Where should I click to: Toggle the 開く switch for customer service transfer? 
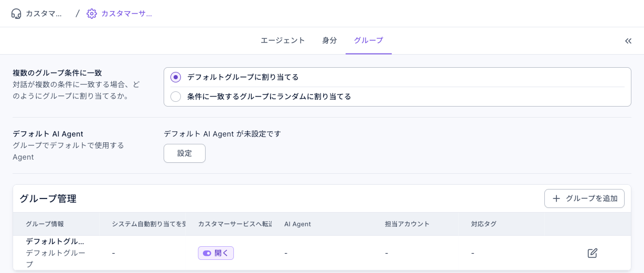pyautogui.click(x=216, y=253)
